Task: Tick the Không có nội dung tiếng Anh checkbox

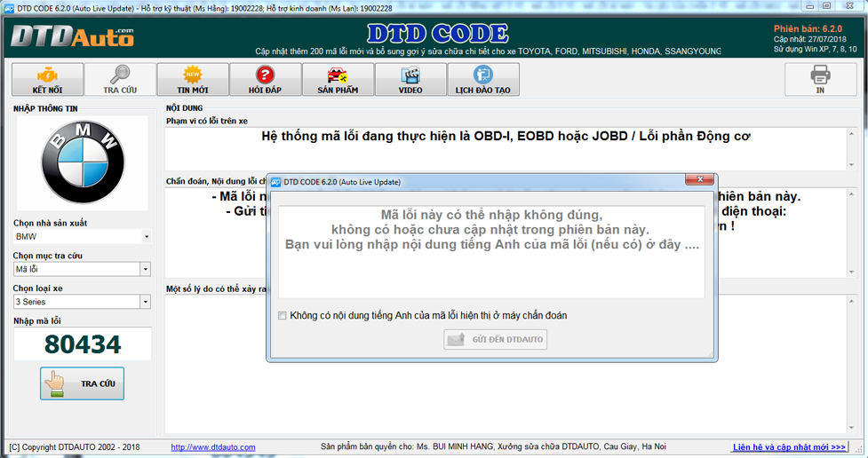Action: (x=283, y=315)
